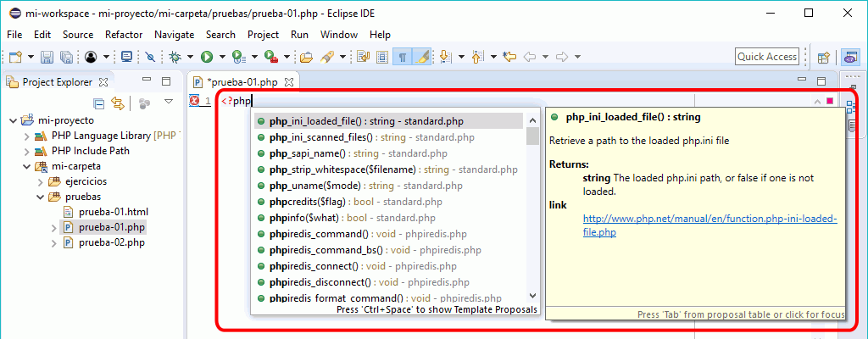Open the Project menu
The height and width of the screenshot is (339, 868).
point(263,35)
